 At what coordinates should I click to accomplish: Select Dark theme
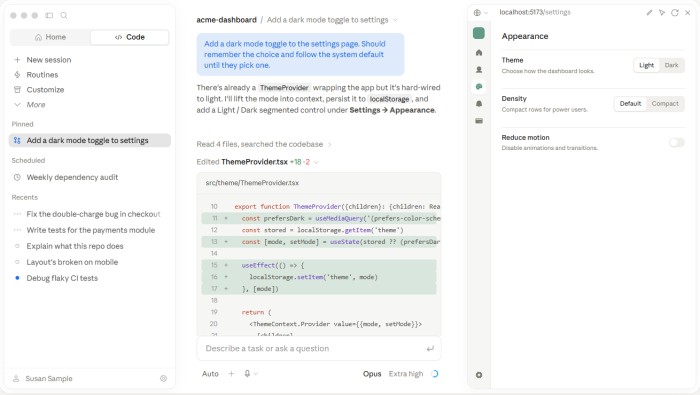point(671,65)
